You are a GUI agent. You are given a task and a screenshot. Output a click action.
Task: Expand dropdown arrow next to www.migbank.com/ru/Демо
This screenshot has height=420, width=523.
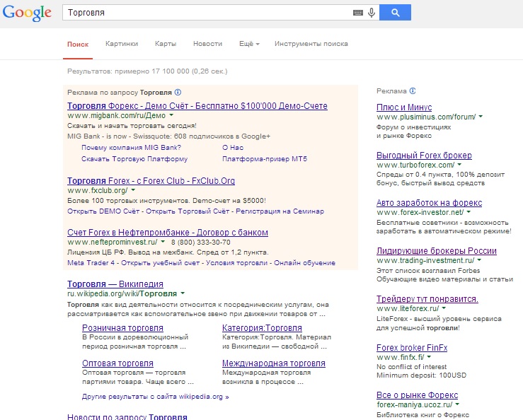[171, 115]
